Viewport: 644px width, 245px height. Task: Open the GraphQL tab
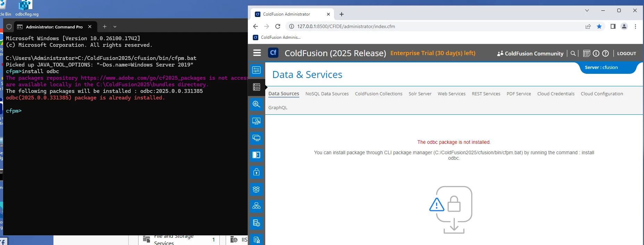tap(278, 107)
